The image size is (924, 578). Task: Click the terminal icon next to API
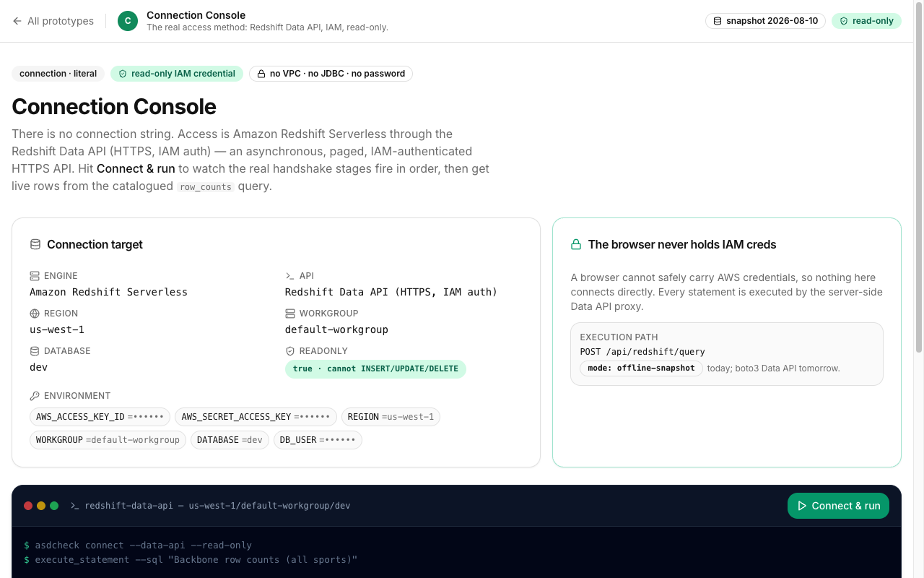pos(290,276)
